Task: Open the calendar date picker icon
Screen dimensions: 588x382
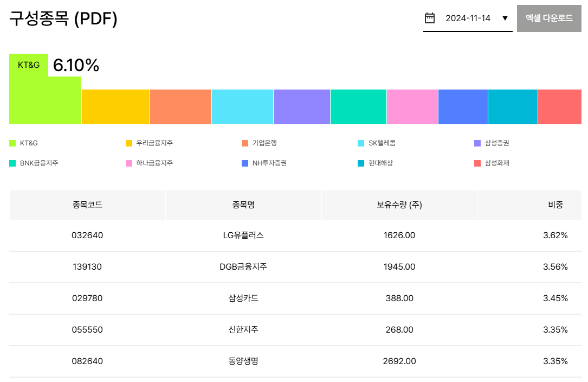Action: (430, 18)
